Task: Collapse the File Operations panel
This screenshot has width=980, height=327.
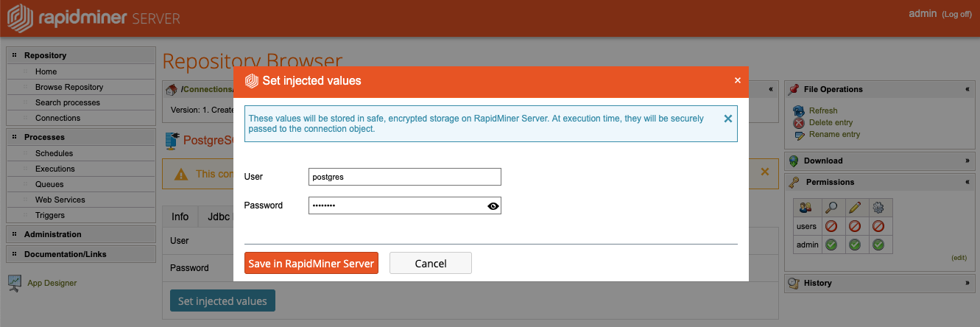Action: (967, 89)
